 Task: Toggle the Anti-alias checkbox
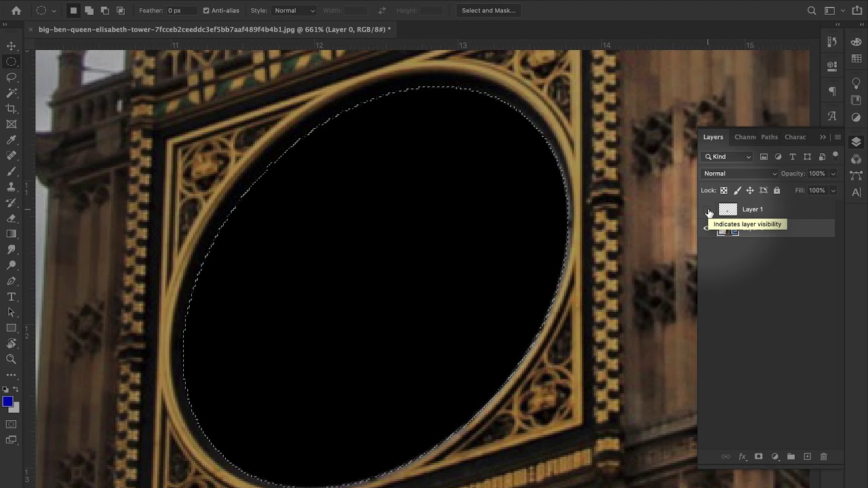[x=206, y=10]
